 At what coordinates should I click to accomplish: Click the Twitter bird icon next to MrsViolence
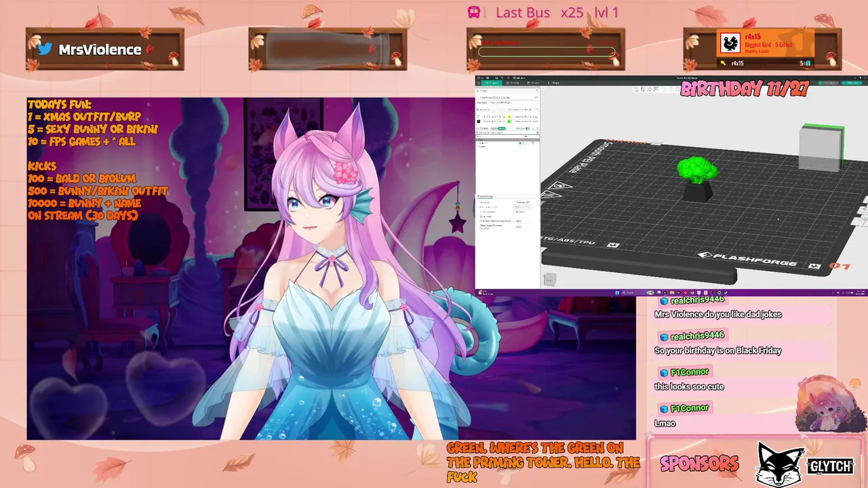click(45, 49)
